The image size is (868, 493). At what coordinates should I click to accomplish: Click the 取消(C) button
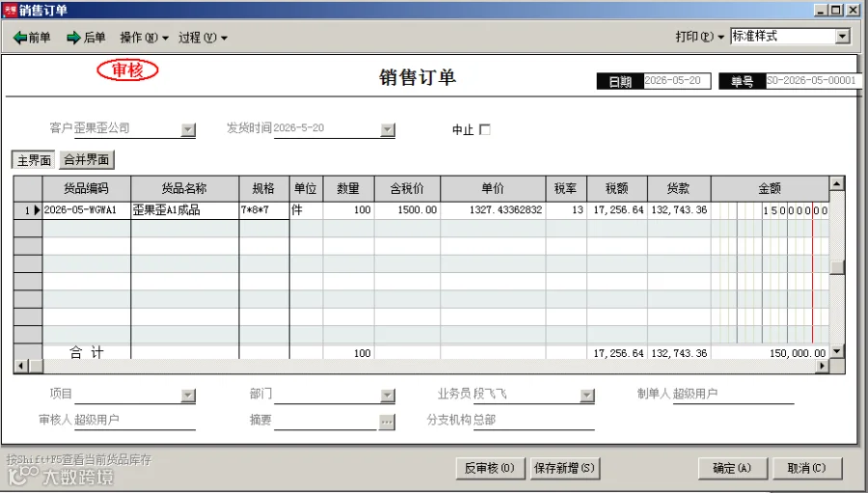(x=807, y=468)
